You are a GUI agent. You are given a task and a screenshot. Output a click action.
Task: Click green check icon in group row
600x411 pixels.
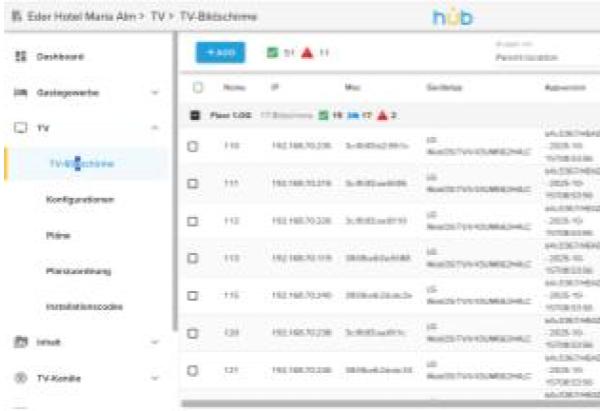(x=323, y=115)
